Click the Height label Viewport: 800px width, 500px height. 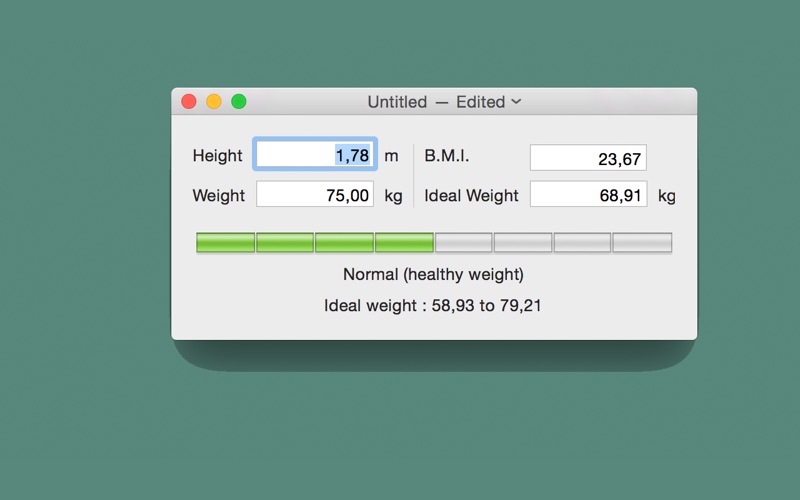coord(217,155)
